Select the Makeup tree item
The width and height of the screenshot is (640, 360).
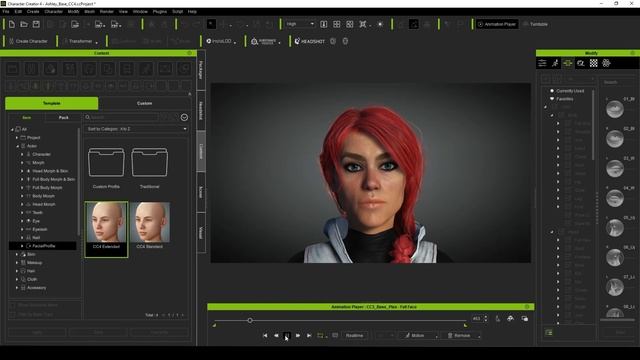[x=34, y=262]
